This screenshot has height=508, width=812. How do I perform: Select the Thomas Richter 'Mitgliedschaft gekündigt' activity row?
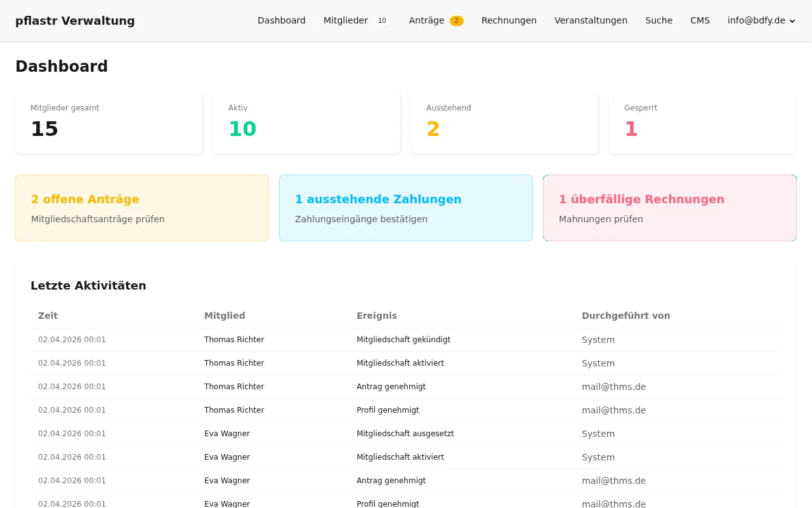[406, 339]
